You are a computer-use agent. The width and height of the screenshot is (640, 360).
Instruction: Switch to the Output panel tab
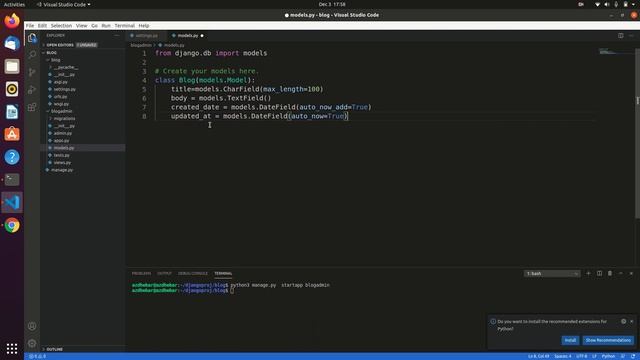coord(164,273)
